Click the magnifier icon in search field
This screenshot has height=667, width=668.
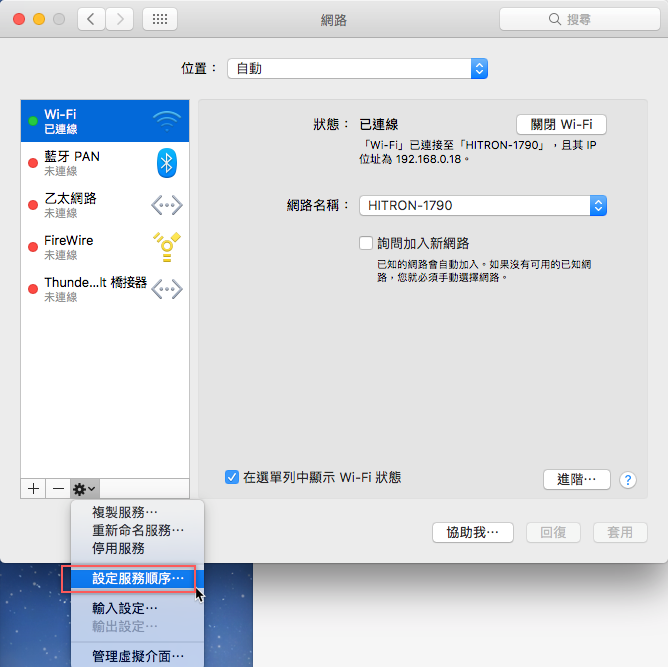pyautogui.click(x=554, y=19)
